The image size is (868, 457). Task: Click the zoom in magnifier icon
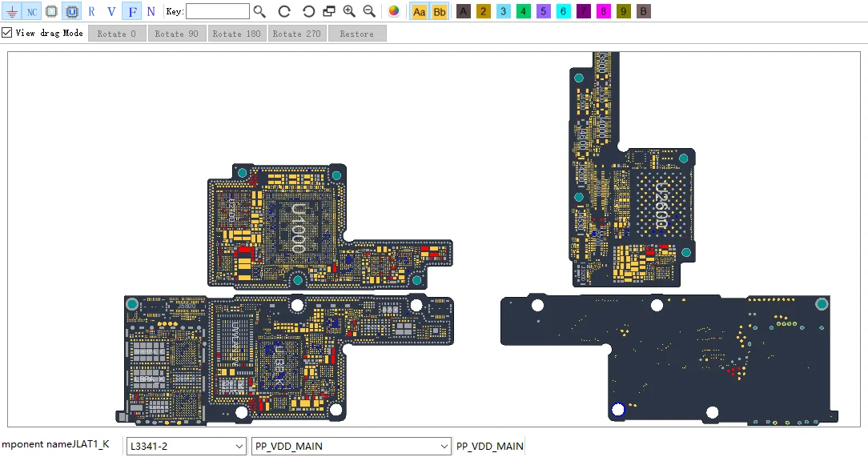tap(349, 11)
